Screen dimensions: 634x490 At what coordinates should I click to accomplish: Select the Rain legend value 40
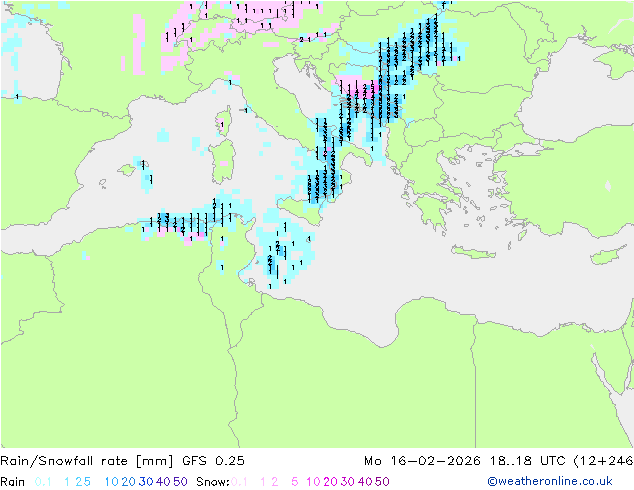click(163, 482)
